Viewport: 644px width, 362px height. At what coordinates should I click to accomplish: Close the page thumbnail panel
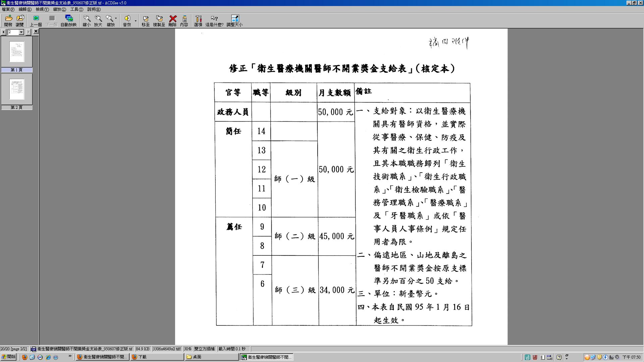point(36,32)
